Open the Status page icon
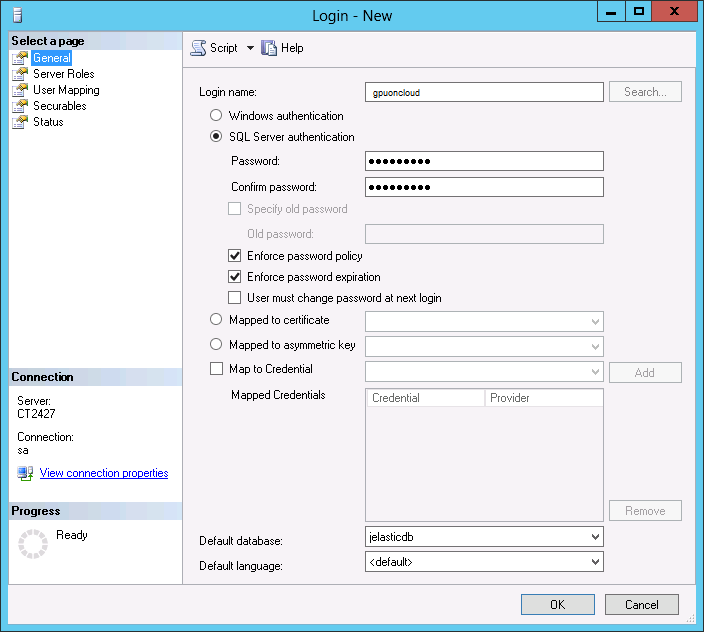The height and width of the screenshot is (632, 704). [x=19, y=122]
